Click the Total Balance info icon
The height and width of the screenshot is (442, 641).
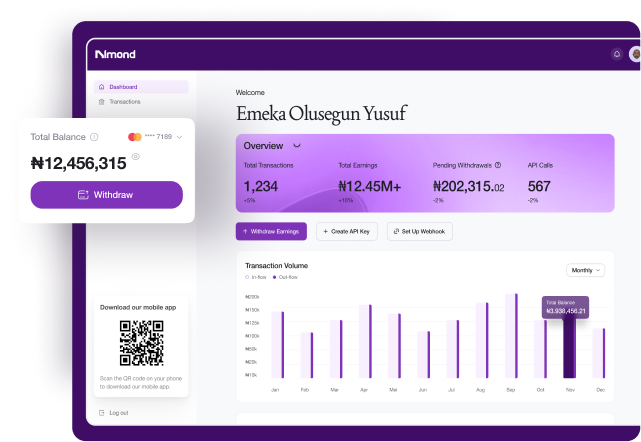94,137
